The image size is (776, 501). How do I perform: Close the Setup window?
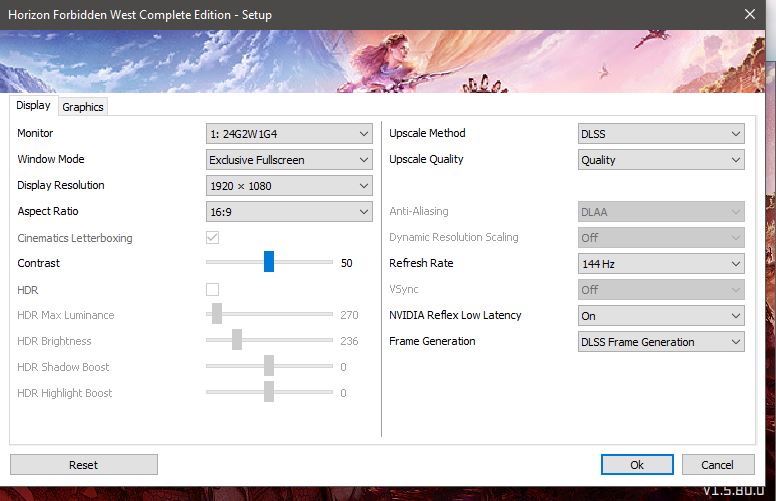[x=750, y=14]
